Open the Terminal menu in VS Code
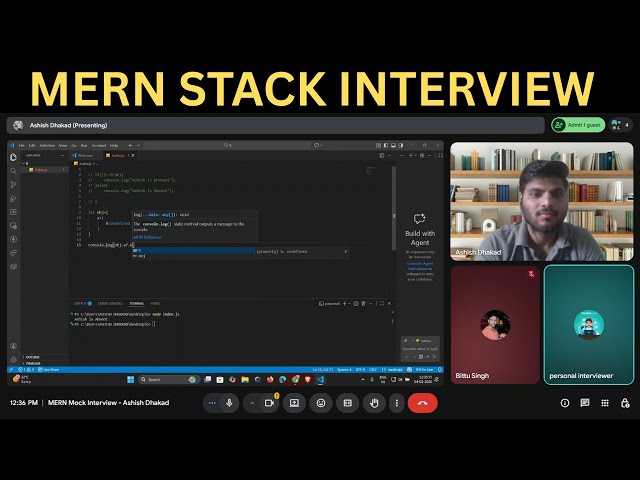This screenshot has width=640, height=480. tap(99, 145)
